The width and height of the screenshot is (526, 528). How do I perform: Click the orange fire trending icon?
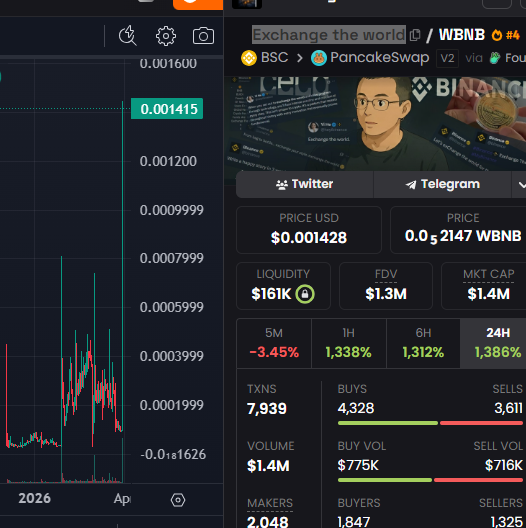(x=497, y=35)
